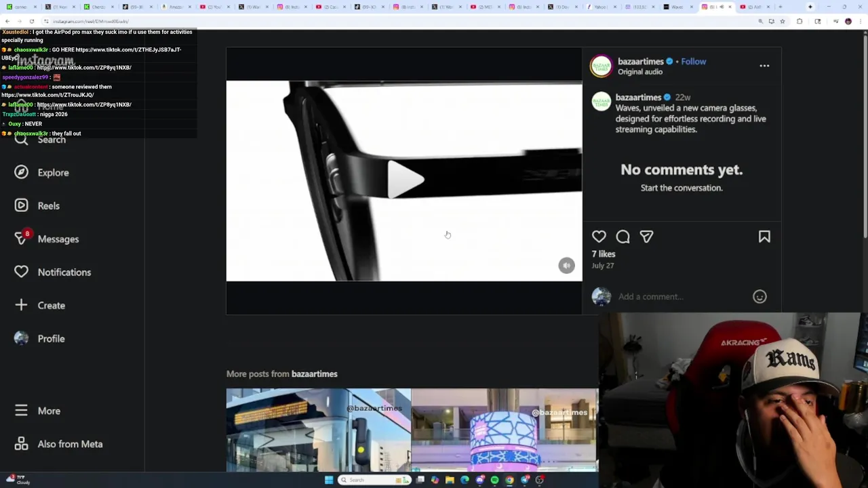Click the Windows taskbar Search box

374,480
